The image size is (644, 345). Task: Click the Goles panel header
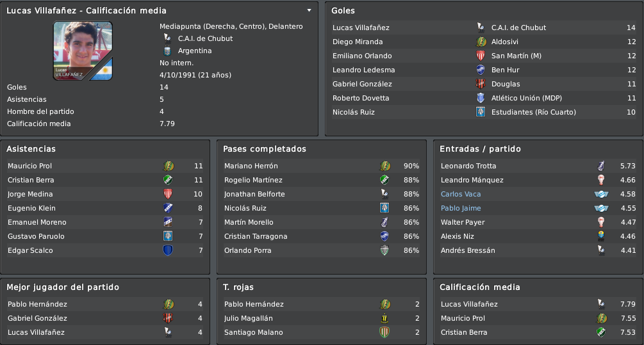tap(343, 11)
